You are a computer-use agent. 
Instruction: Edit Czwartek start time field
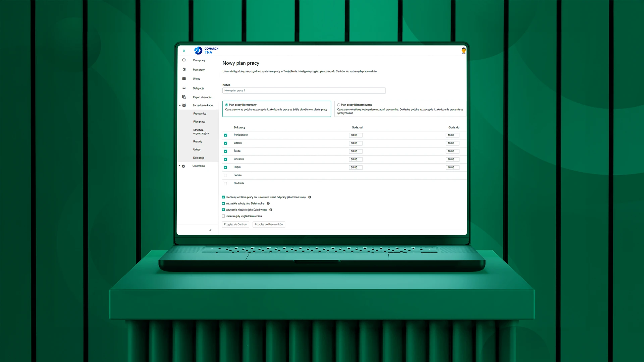click(x=356, y=160)
